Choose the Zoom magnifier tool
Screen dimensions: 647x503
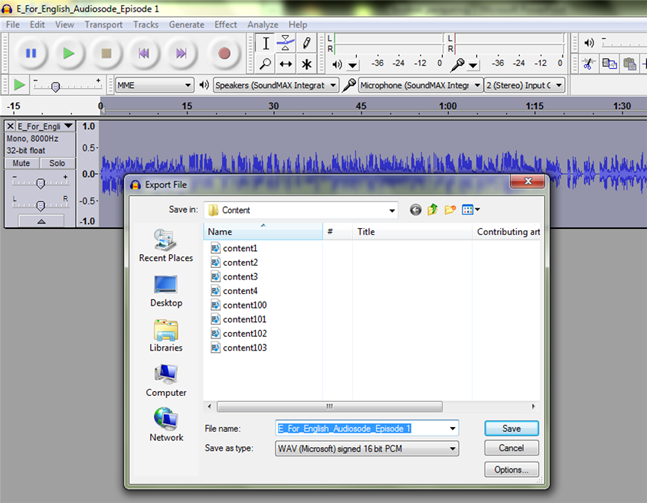coord(265,64)
